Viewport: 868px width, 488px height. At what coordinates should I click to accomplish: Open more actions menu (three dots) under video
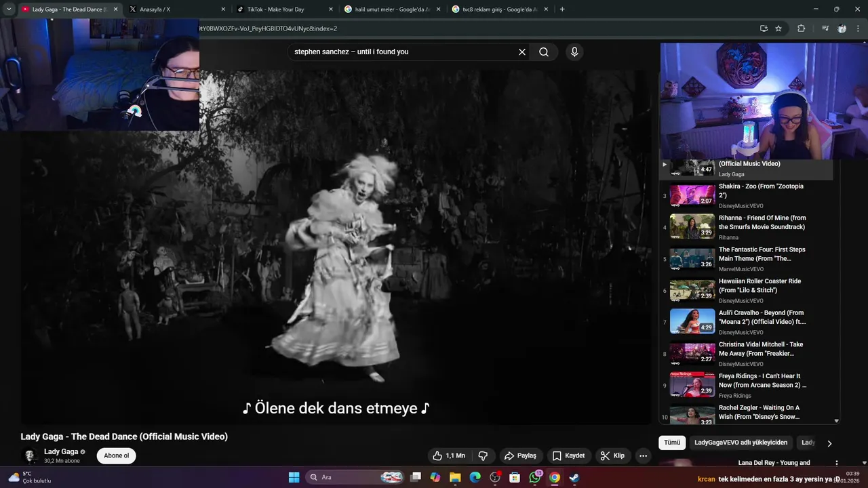pos(644,455)
